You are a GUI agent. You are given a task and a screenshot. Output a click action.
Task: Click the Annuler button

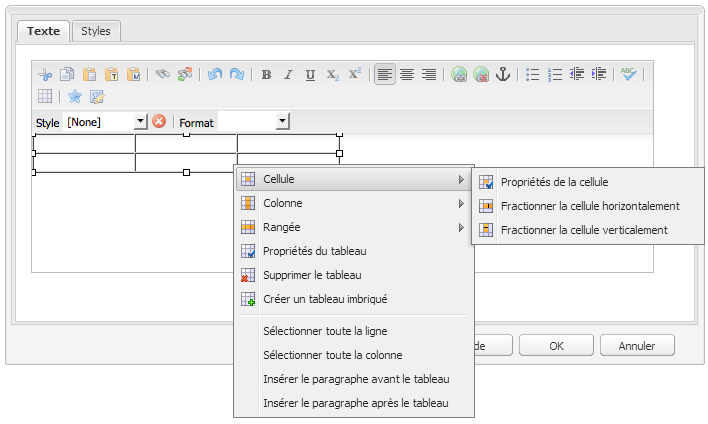point(637,345)
